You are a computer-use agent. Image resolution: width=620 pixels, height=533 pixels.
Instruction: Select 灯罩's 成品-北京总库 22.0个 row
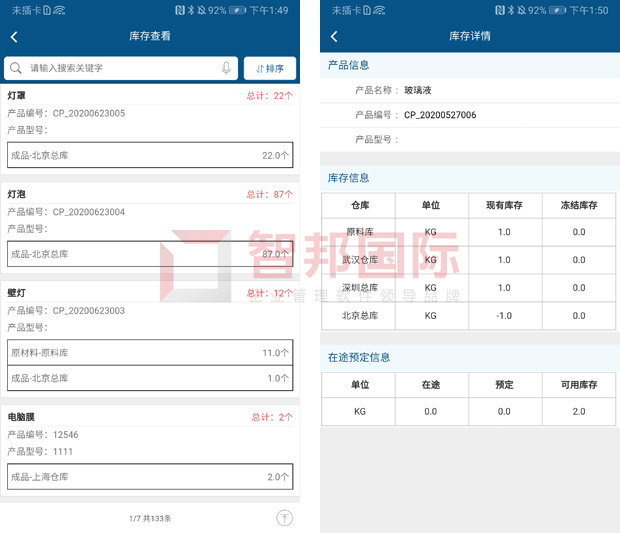click(150, 155)
